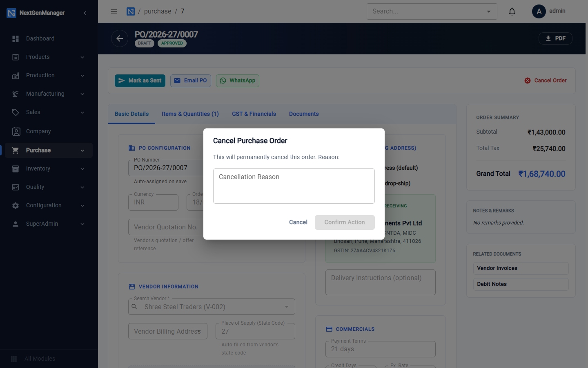Click the Company badge icon
588x368 pixels.
click(16, 131)
